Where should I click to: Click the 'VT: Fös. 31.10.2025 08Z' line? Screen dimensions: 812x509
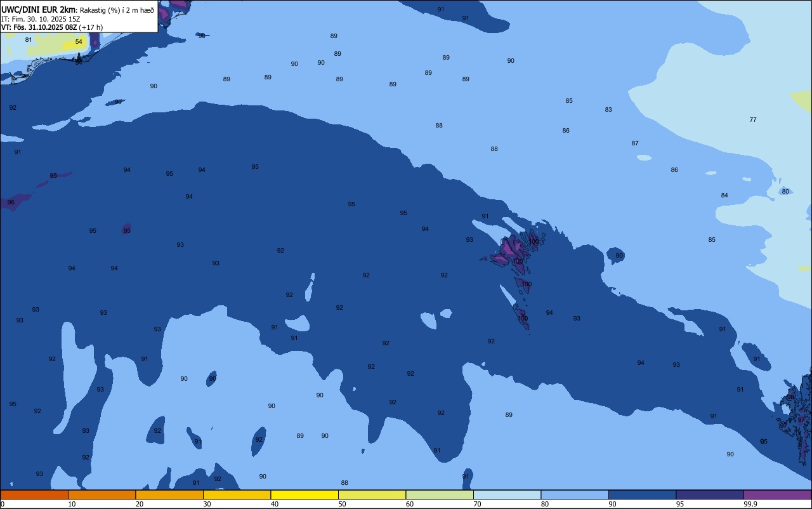[39, 27]
